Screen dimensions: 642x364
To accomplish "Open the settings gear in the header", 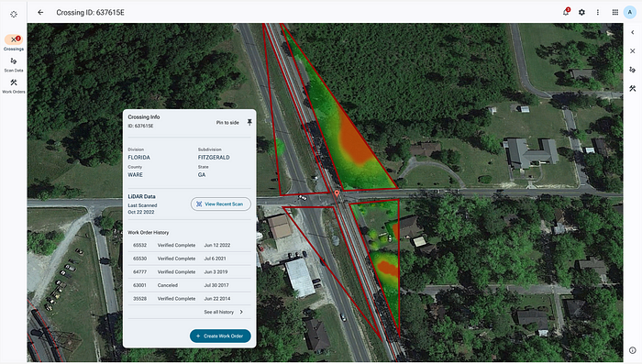I will pyautogui.click(x=581, y=12).
